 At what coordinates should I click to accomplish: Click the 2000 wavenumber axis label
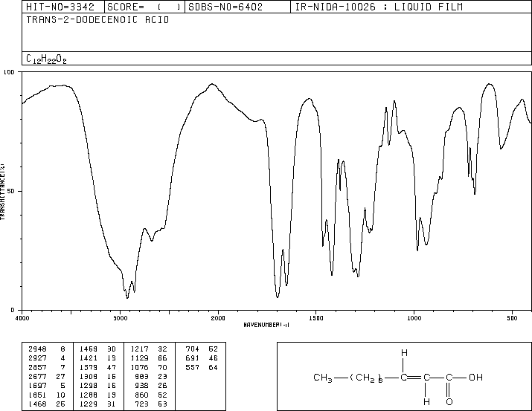click(x=218, y=318)
